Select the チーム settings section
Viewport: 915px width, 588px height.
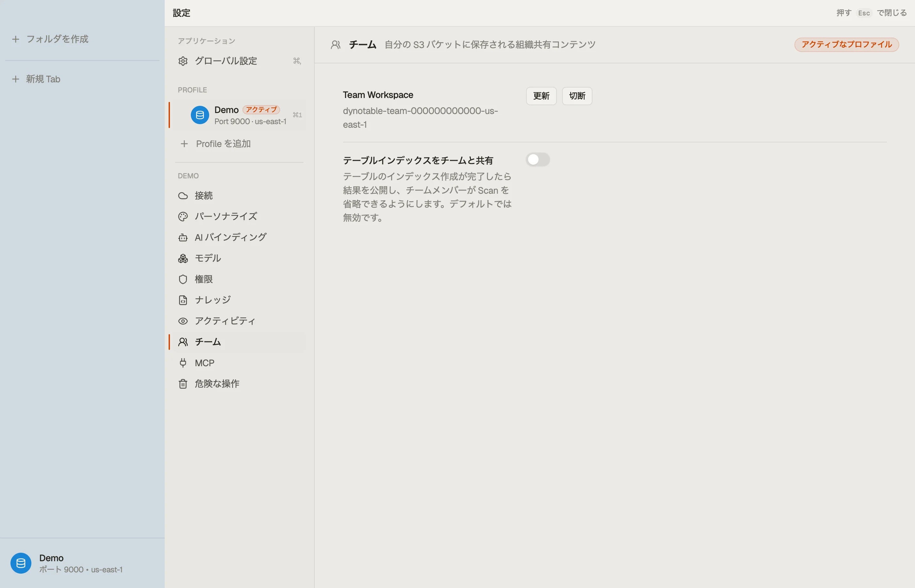pos(239,342)
